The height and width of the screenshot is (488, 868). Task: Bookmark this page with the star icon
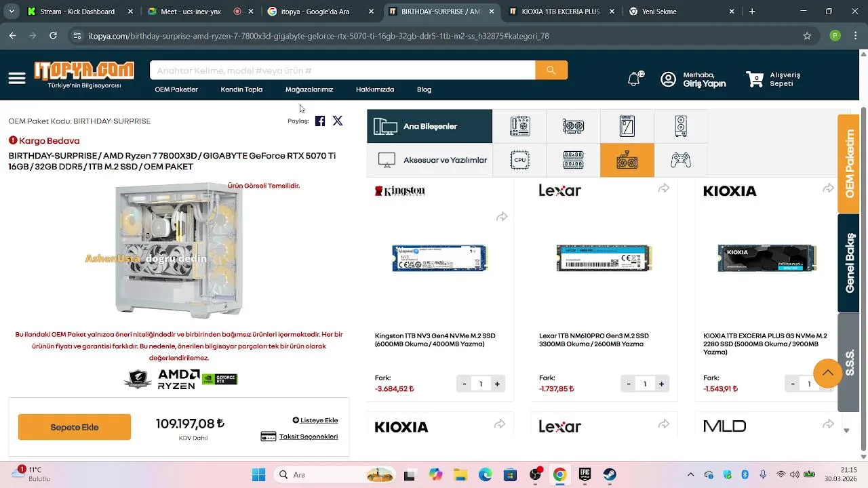tap(807, 36)
